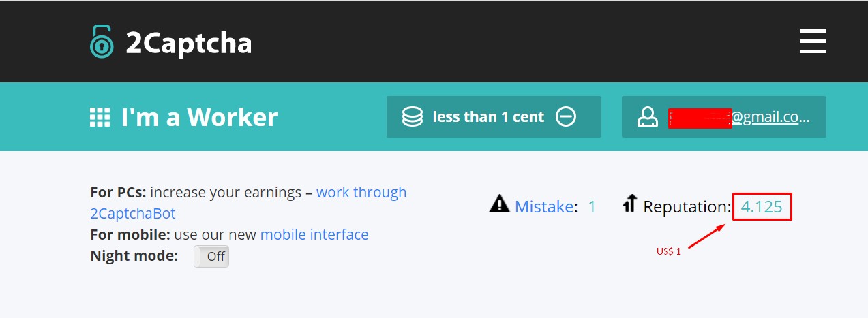The width and height of the screenshot is (868, 318).
Task: Open the hamburger menu
Action: (813, 42)
